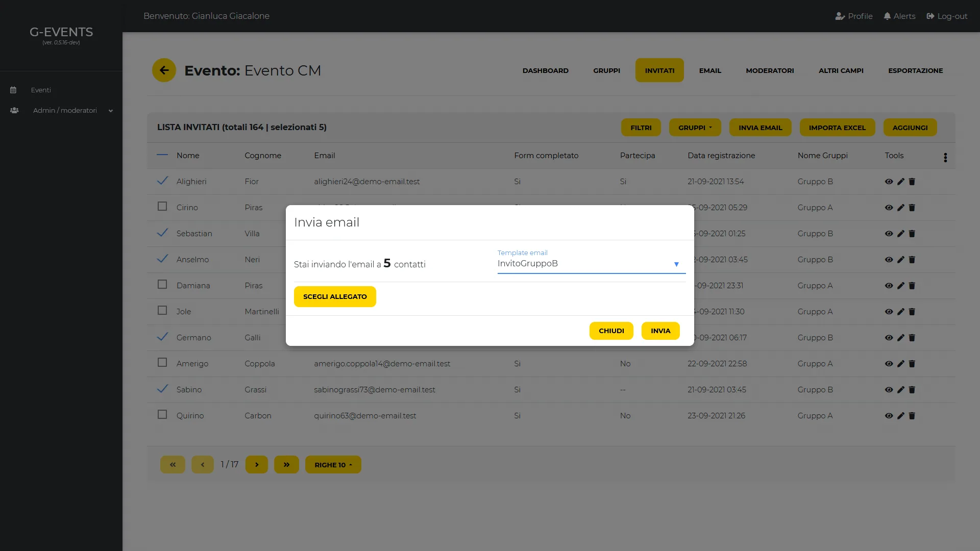Edit pencil icon for Alighieri Fior row

click(x=901, y=182)
